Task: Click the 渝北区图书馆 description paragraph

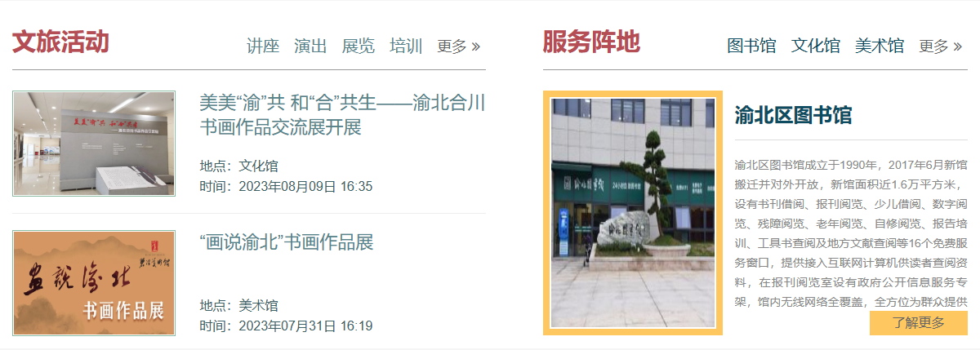Action: click(851, 233)
